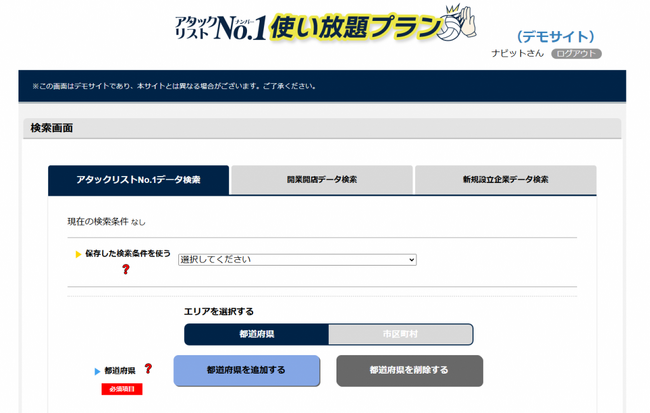This screenshot has width=650, height=413.
Task: Open red question mark beside 都道府県 label
Action: (x=148, y=368)
